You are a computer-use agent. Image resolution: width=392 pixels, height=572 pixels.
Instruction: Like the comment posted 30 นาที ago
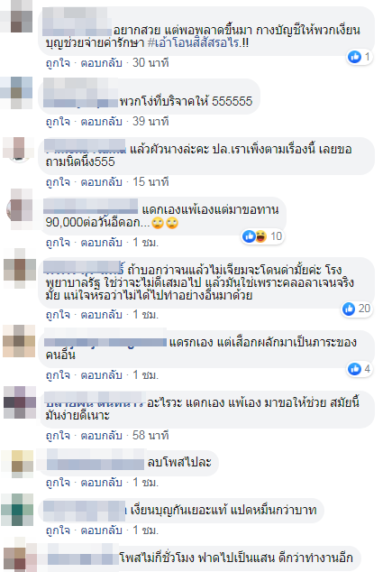tap(58, 63)
